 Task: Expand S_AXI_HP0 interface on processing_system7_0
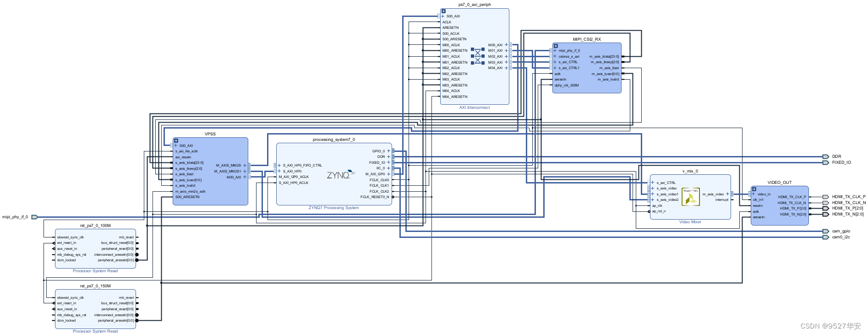point(279,171)
